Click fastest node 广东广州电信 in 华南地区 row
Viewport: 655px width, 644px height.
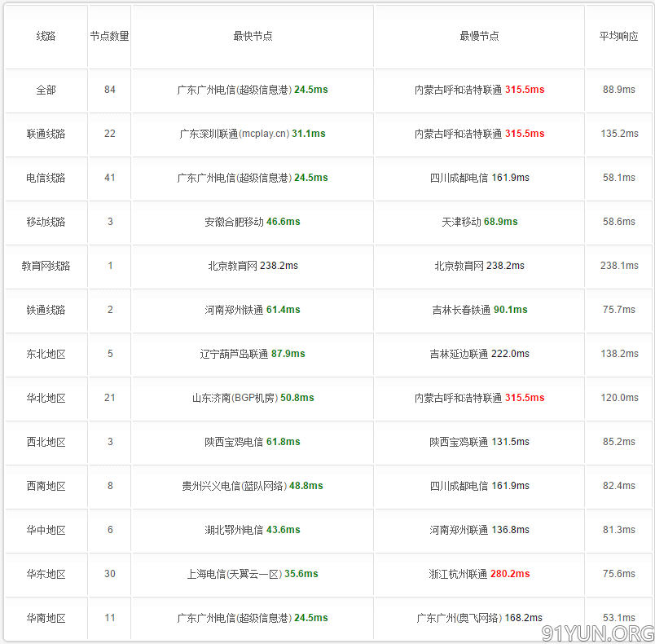pyautogui.click(x=253, y=618)
